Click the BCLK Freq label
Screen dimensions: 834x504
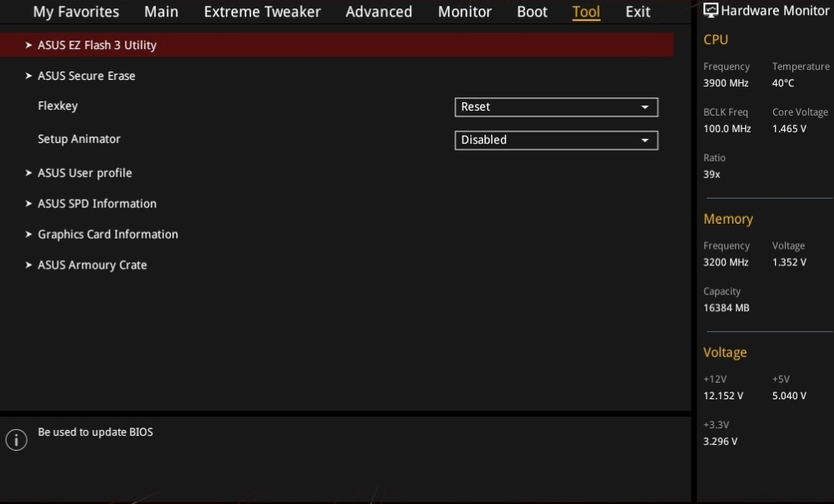click(x=726, y=112)
